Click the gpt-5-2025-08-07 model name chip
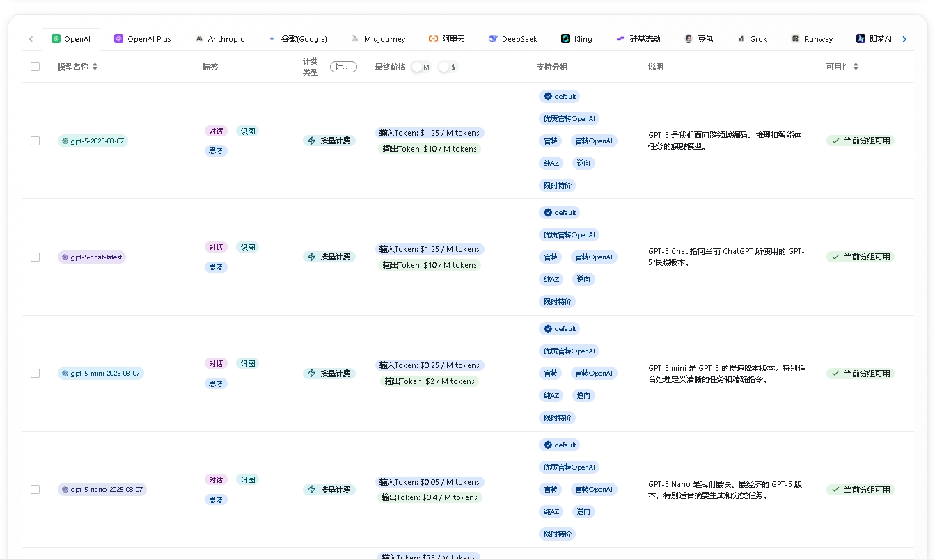This screenshot has height=560, width=935. click(x=93, y=141)
